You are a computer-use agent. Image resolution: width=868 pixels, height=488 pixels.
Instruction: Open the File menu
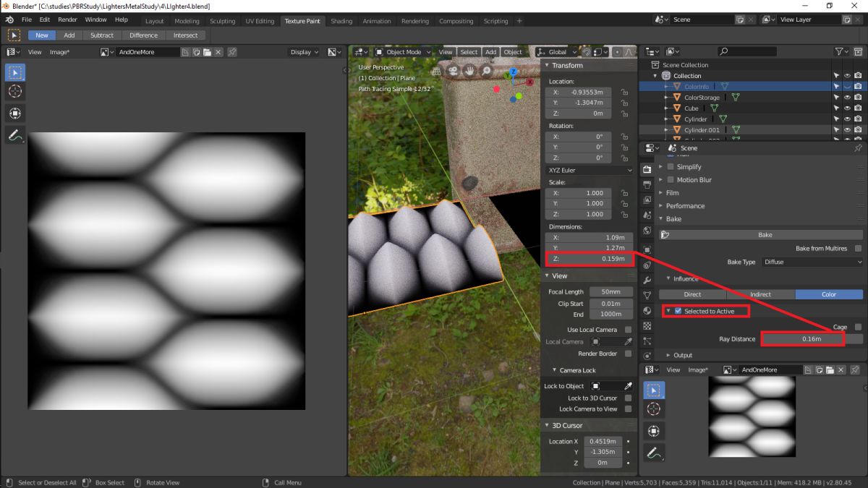tap(27, 20)
